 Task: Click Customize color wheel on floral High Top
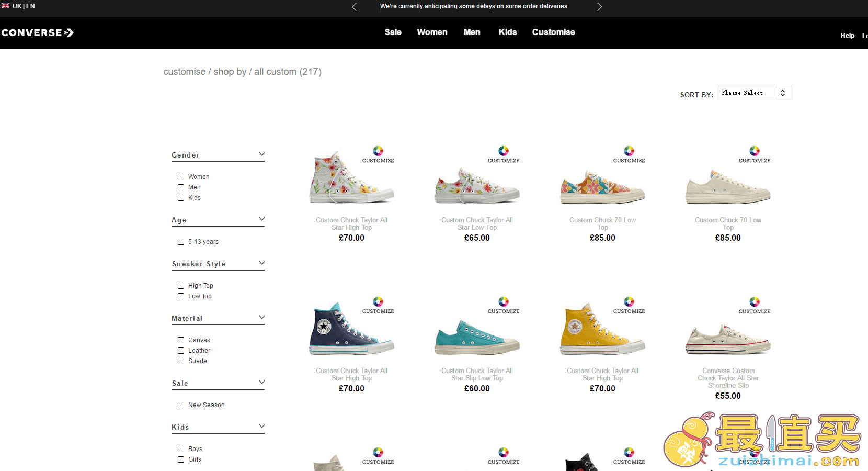click(378, 151)
